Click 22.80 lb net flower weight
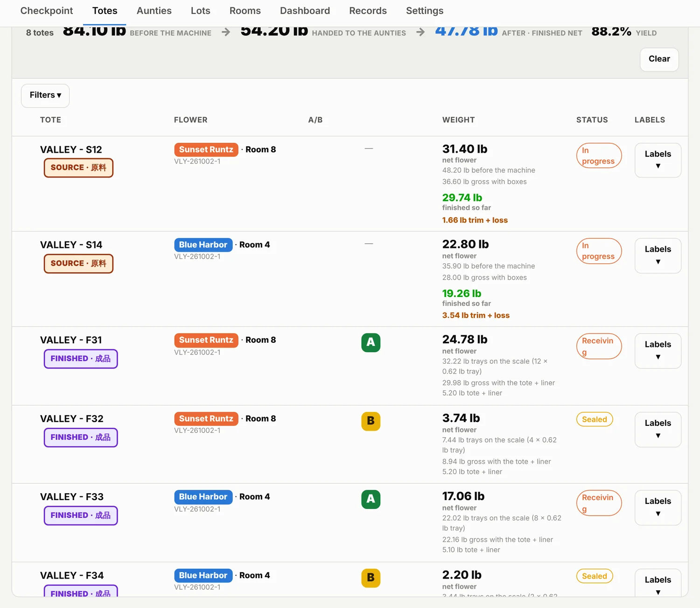Viewport: 700px width, 608px height. click(x=465, y=244)
